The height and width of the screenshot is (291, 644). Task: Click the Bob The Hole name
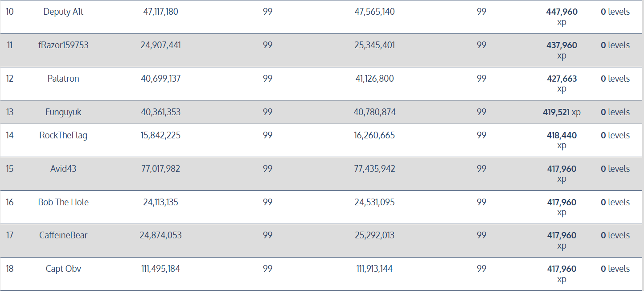[x=63, y=202]
